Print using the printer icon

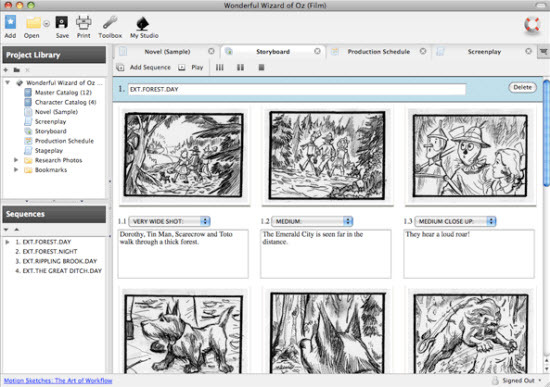83,23
